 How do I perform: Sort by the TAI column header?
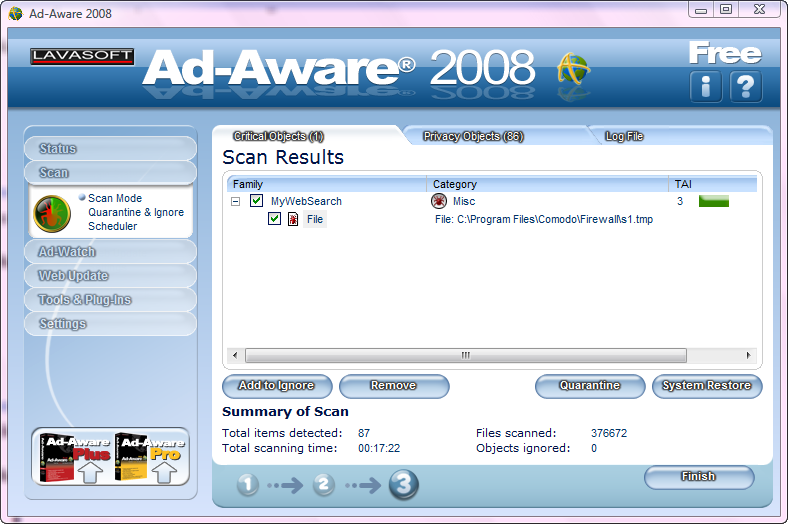click(713, 184)
